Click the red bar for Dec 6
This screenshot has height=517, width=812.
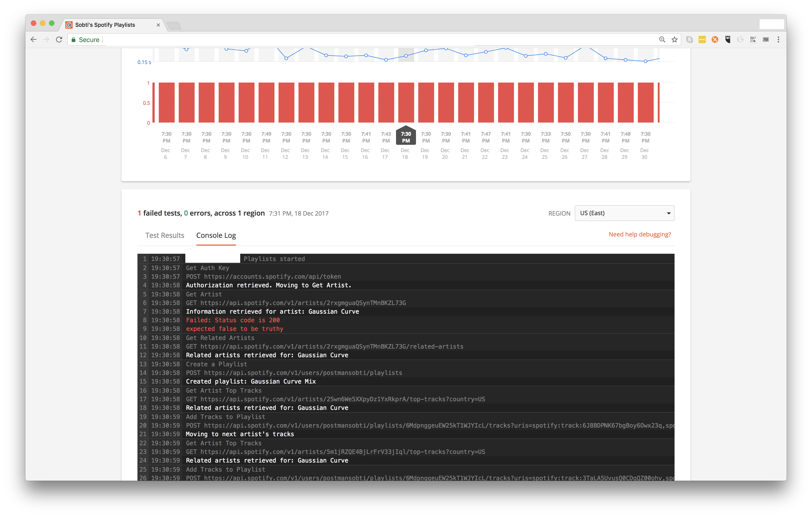click(x=166, y=102)
